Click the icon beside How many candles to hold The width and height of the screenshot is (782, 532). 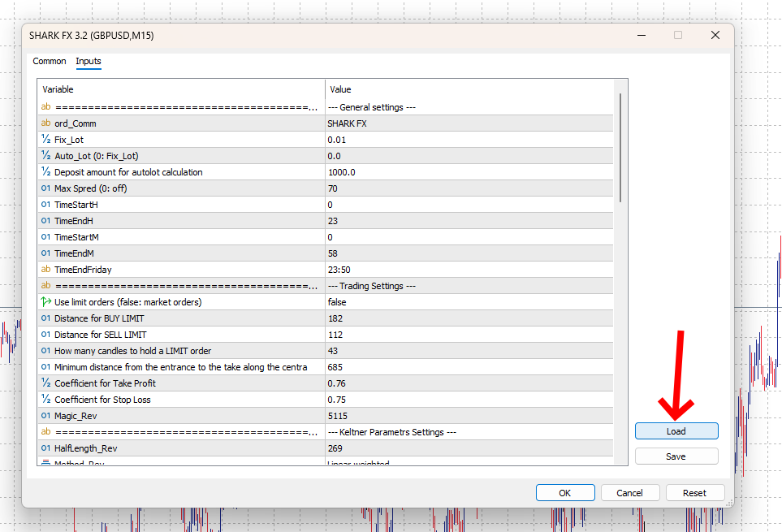(x=46, y=351)
